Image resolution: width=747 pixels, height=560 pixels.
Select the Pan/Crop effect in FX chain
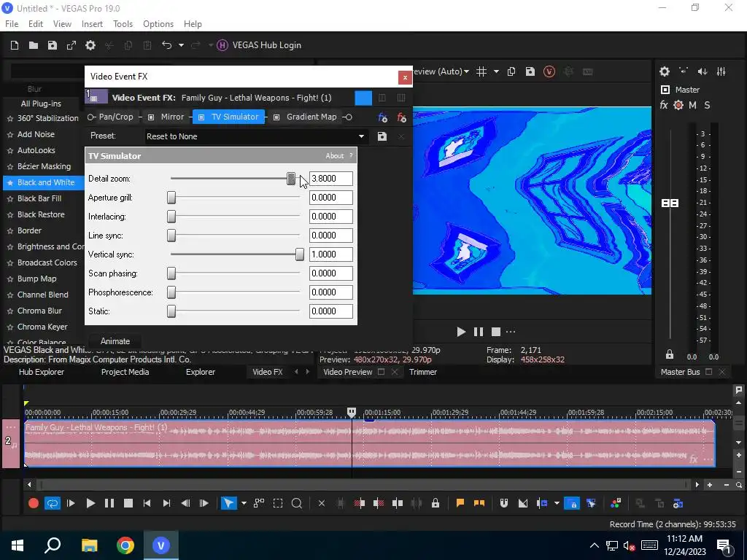(116, 117)
